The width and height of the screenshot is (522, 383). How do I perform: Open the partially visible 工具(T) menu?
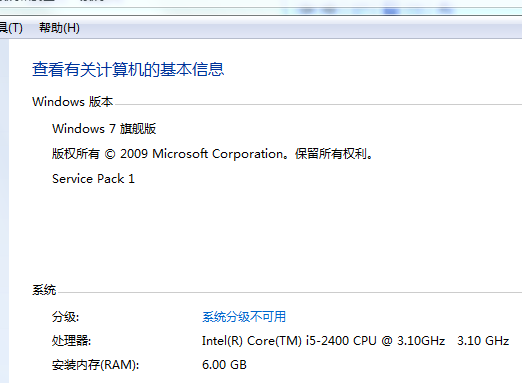point(11,28)
